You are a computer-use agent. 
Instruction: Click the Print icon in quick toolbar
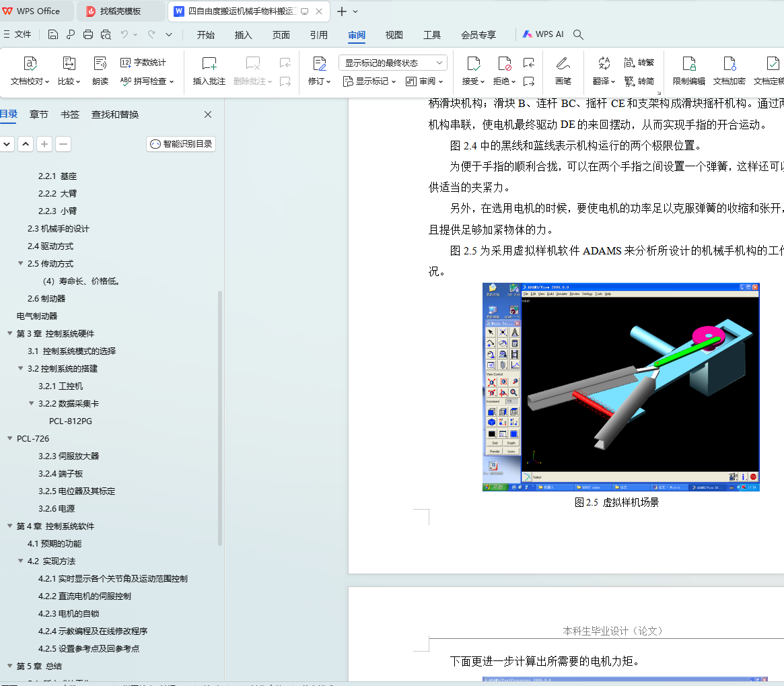coord(88,34)
